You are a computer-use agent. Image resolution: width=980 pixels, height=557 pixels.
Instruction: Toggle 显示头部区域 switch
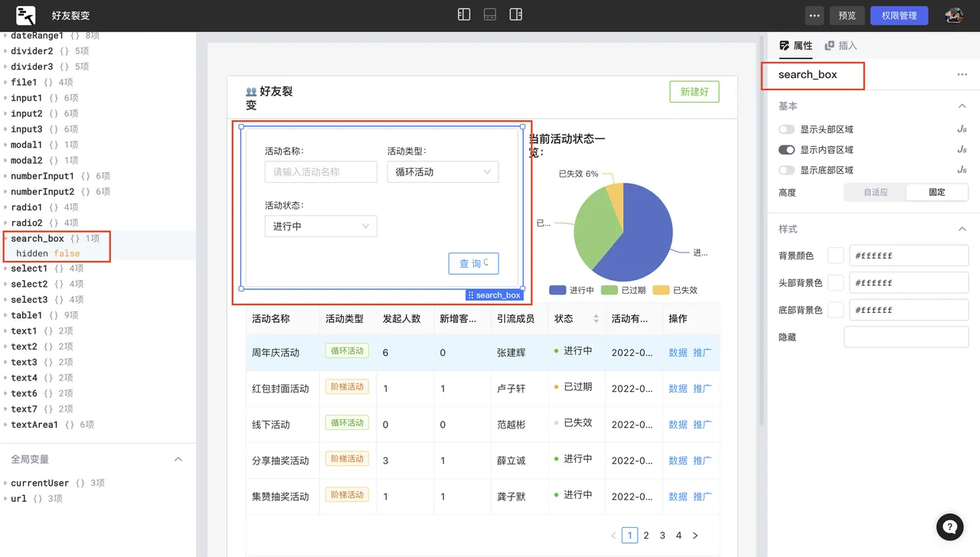(786, 129)
